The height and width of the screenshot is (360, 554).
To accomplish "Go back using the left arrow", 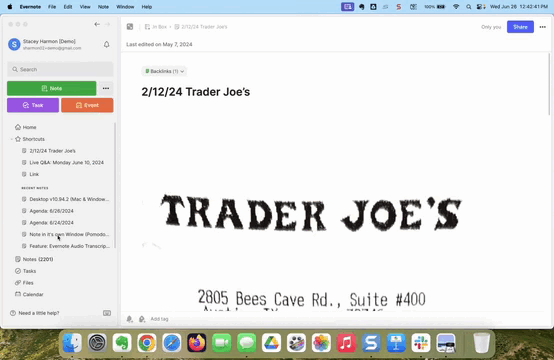I will click(97, 24).
